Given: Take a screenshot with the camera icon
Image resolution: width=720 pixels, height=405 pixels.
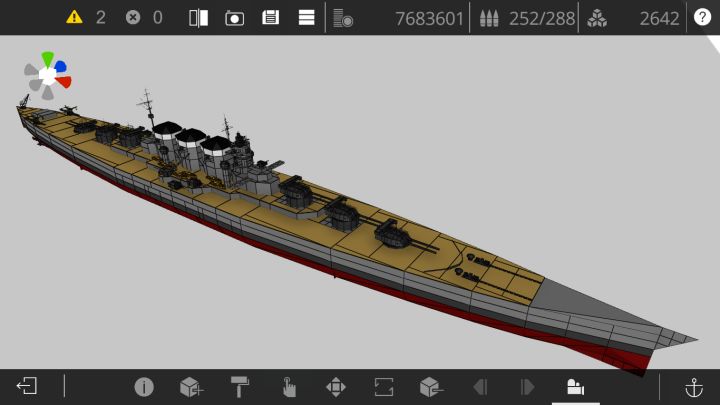Looking at the screenshot, I should (x=234, y=18).
